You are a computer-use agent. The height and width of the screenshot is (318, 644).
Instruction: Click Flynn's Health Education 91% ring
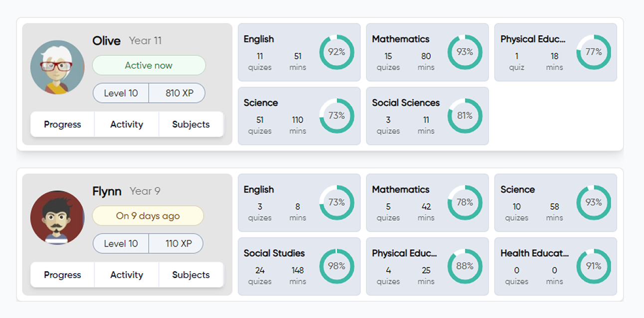click(x=594, y=266)
